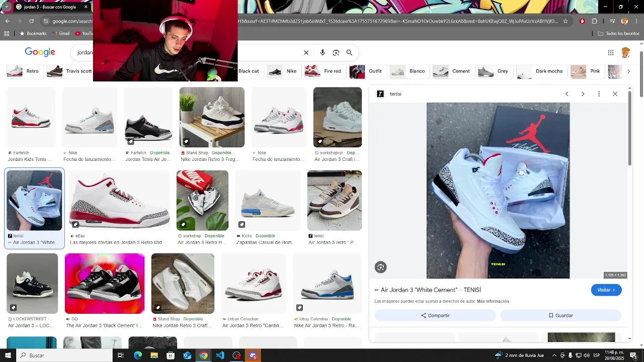Open the notification center icon
This screenshot has height=362, width=644.
pyautogui.click(x=633, y=355)
